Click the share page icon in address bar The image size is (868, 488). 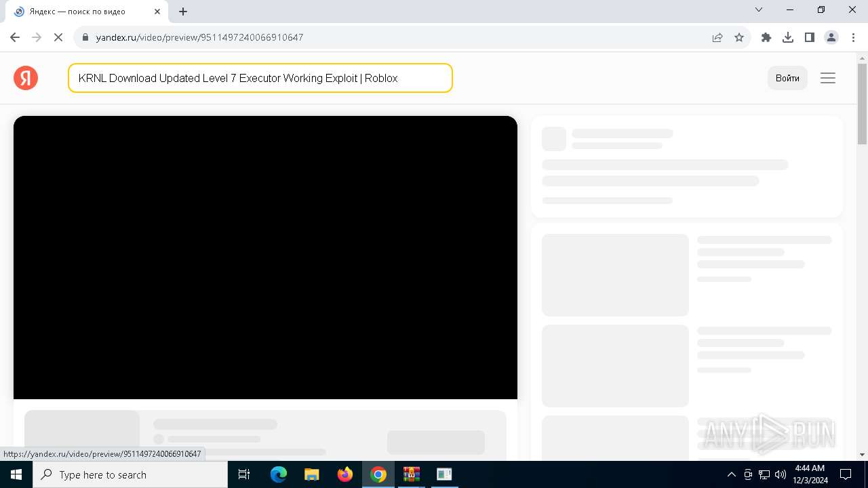717,37
